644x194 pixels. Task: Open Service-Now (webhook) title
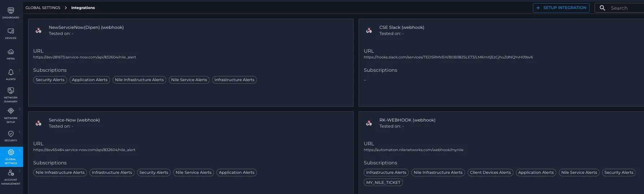(x=74, y=120)
